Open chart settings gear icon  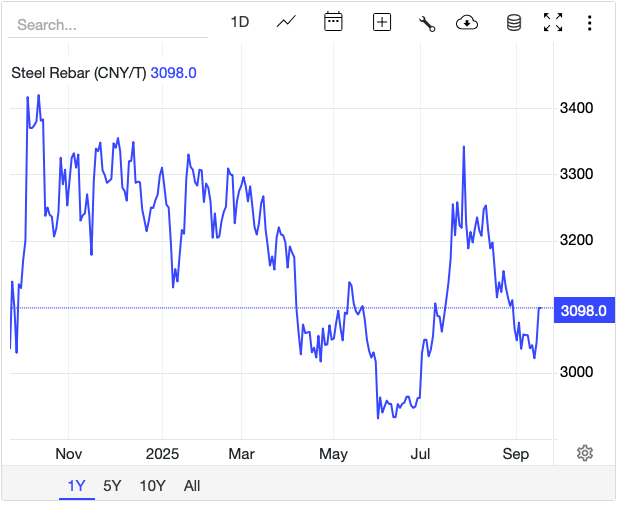pos(585,453)
